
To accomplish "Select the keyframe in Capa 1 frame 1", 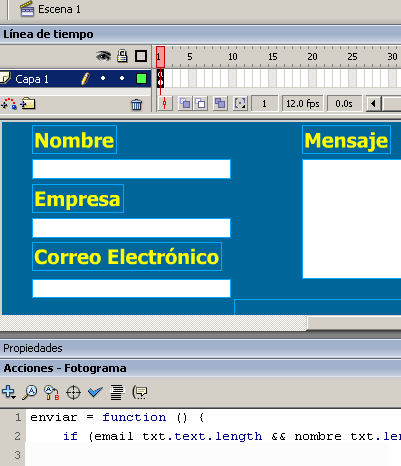I will 160,79.
